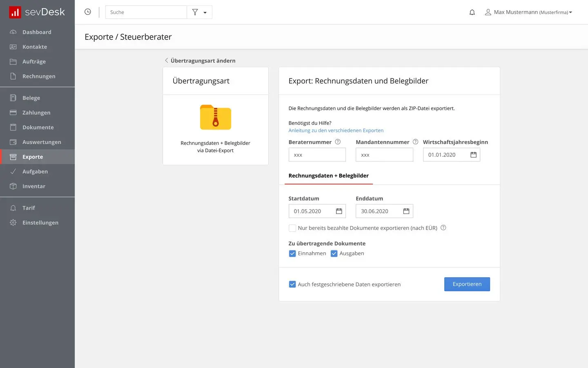The image size is (588, 368).
Task: Open Dokumente in the sidebar
Action: (x=38, y=127)
